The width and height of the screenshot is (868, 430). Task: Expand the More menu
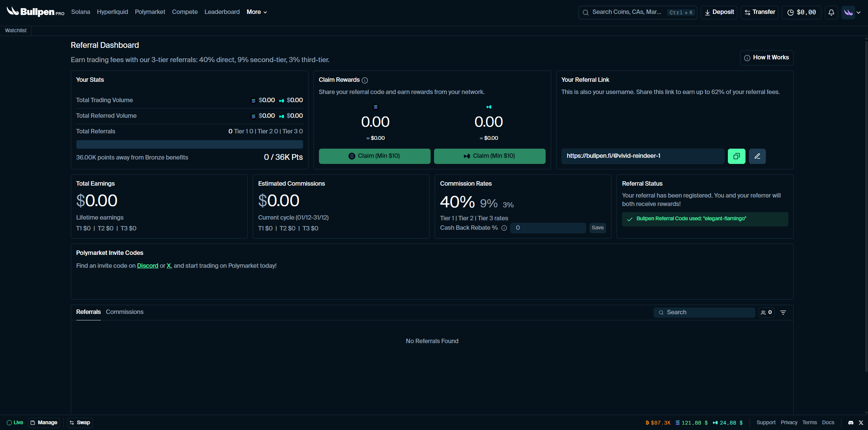tap(257, 12)
